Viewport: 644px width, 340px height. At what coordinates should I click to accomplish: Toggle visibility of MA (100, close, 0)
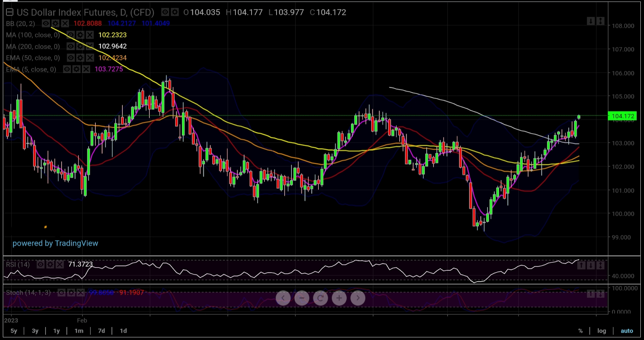tap(70, 35)
